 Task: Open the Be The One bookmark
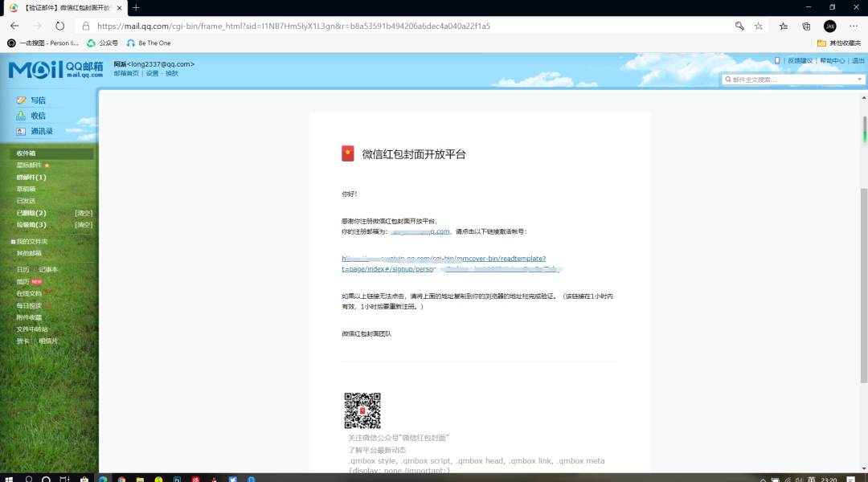coord(149,43)
